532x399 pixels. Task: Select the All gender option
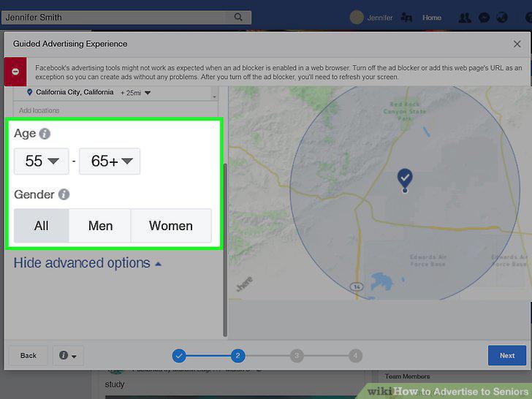click(x=42, y=226)
